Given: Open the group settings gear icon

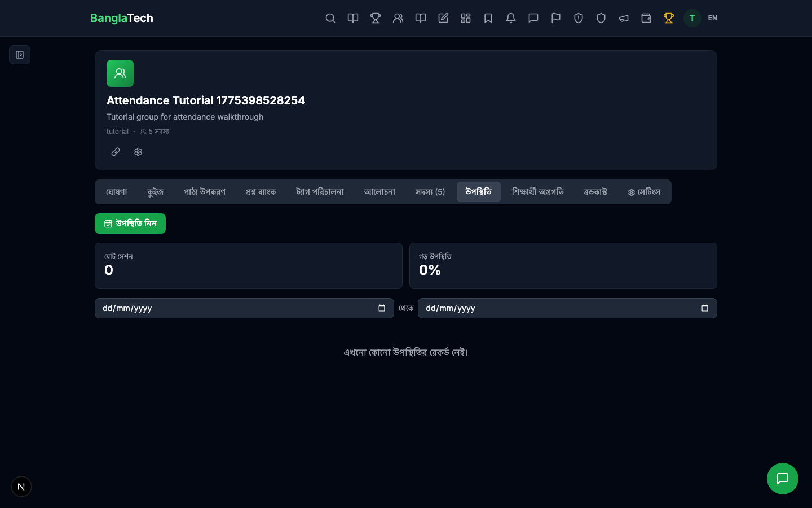Looking at the screenshot, I should click(138, 152).
